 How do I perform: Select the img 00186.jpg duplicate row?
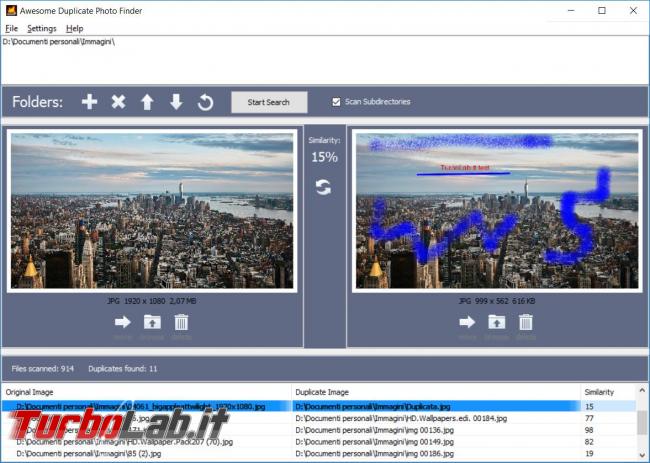click(x=318, y=453)
